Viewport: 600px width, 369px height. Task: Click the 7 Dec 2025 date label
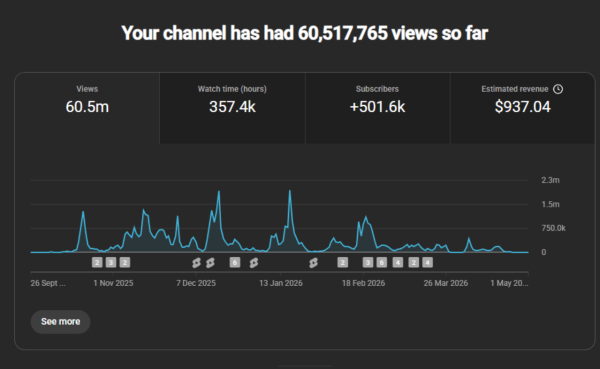tap(196, 283)
